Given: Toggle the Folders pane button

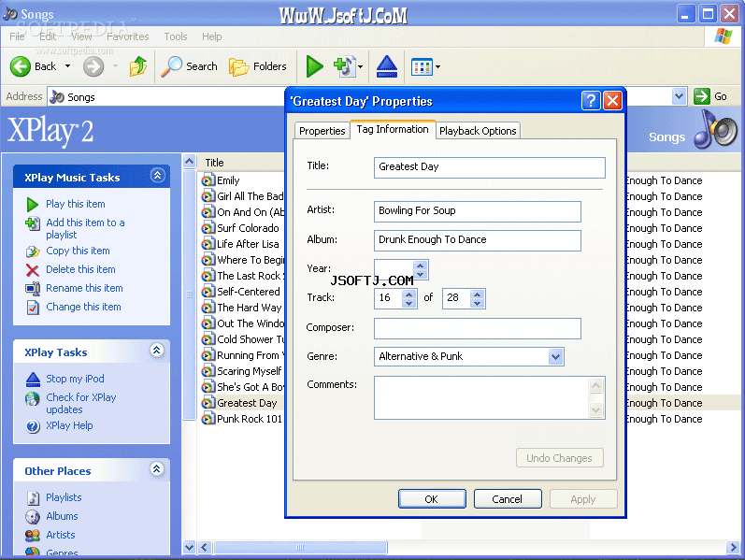Looking at the screenshot, I should 258,66.
